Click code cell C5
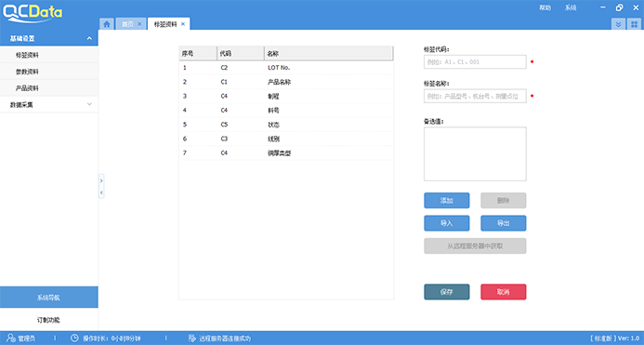Screen dimensions: 644x345 pos(224,125)
